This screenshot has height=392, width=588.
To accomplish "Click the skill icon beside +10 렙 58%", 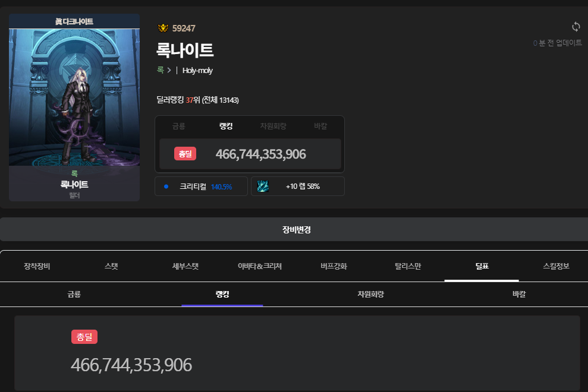I will [263, 186].
